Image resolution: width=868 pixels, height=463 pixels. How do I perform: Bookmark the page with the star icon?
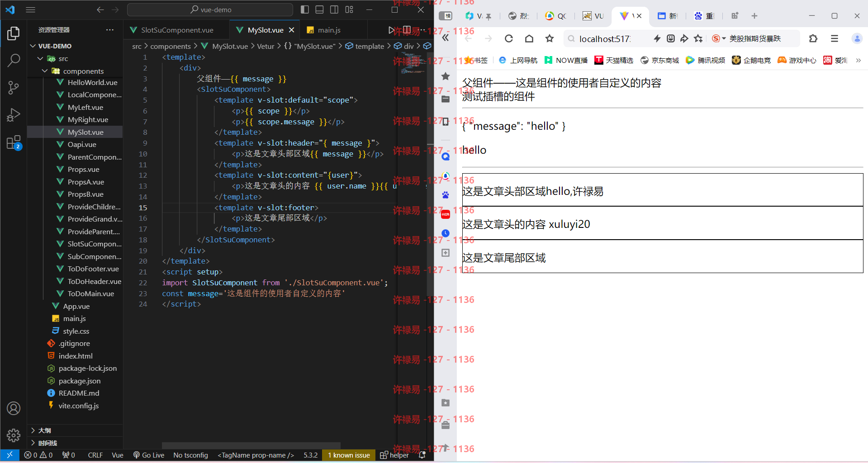550,39
